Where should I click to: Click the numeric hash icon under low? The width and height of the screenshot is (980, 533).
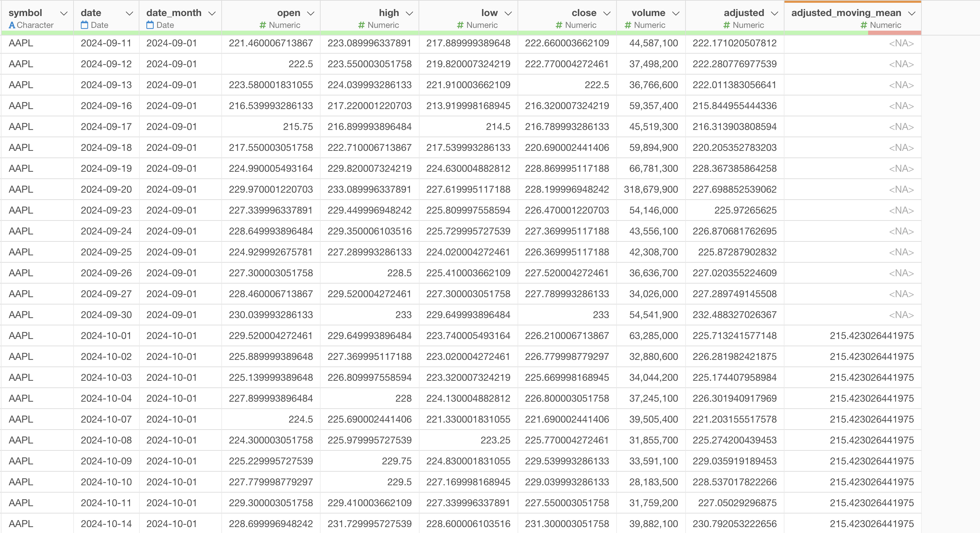pos(460,25)
